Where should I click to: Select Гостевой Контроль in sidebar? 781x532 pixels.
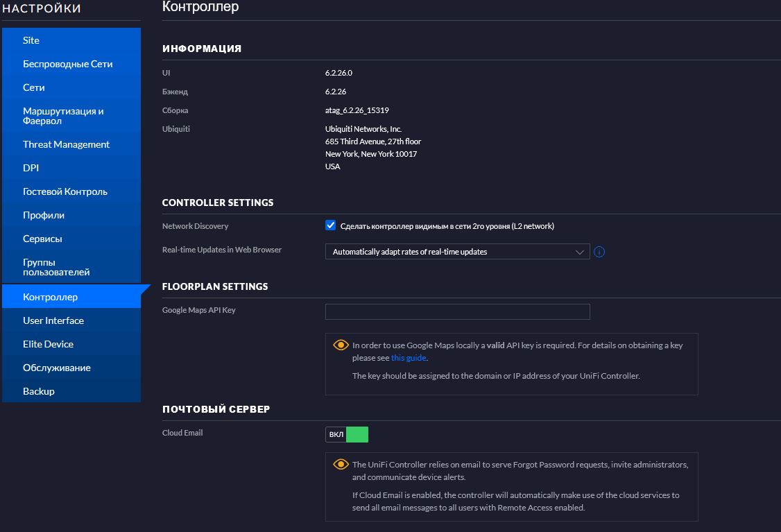(x=71, y=191)
